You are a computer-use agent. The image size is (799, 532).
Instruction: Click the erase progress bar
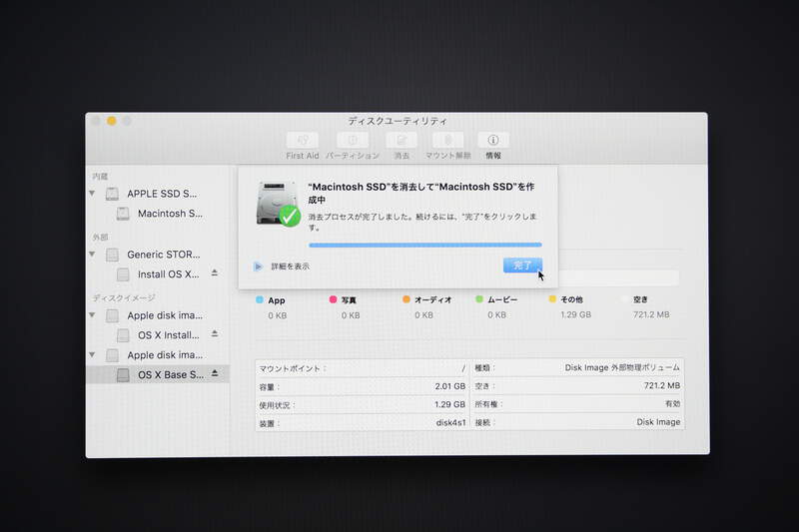pyautogui.click(x=424, y=245)
